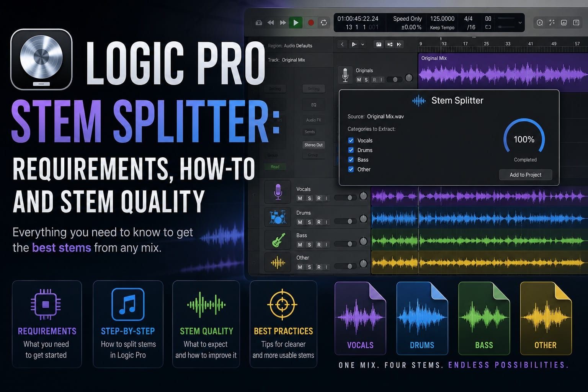588x392 pixels.
Task: Click the Originals track pan knob
Action: click(409, 78)
